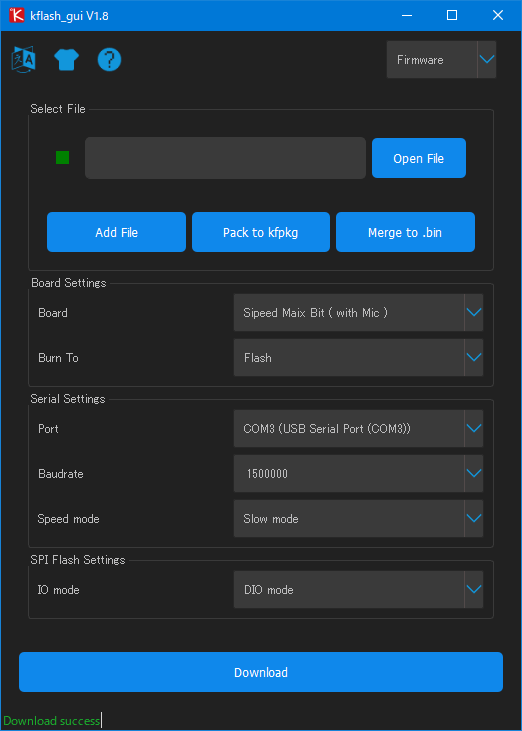Click the Add File button

pyautogui.click(x=117, y=232)
